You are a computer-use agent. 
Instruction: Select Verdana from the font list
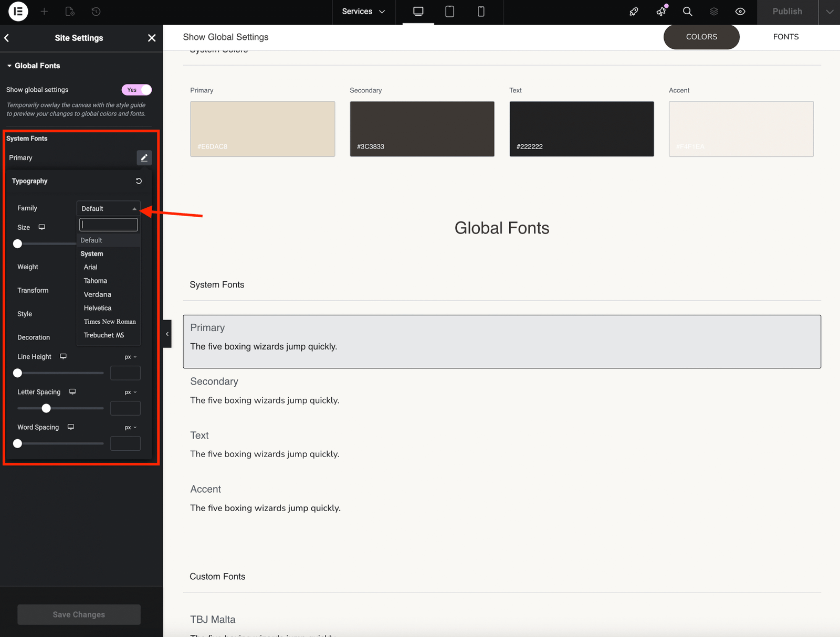pyautogui.click(x=98, y=294)
